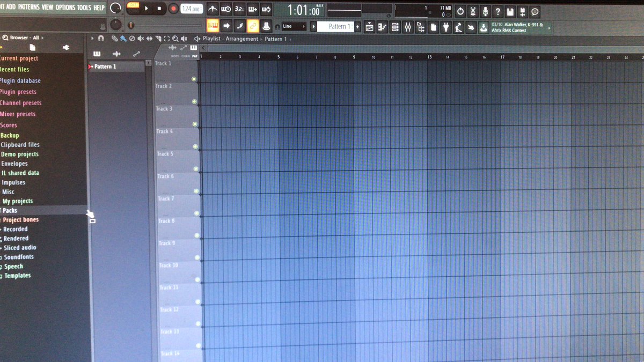Open the Line snap dropdown
The width and height of the screenshot is (644, 362).
click(x=294, y=26)
